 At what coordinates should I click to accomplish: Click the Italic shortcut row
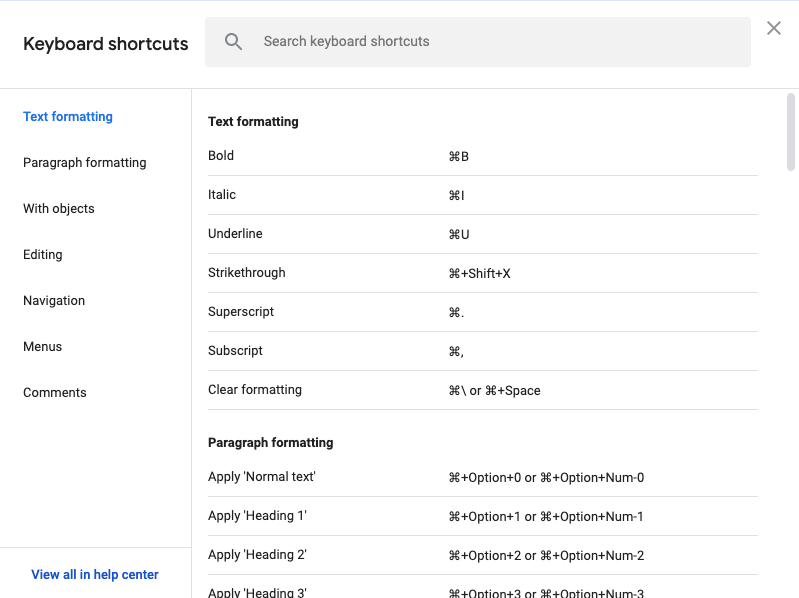482,195
